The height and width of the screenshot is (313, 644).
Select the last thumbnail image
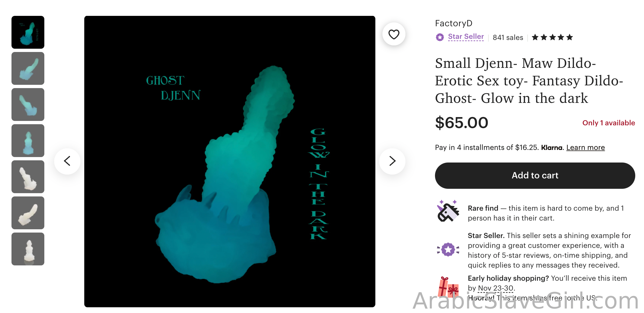28,249
